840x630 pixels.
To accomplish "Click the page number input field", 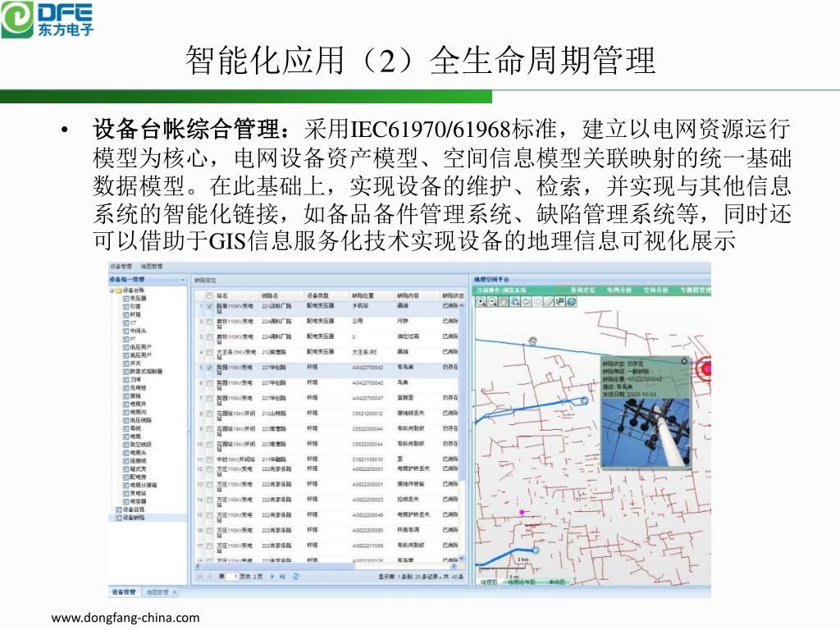I will [x=231, y=577].
